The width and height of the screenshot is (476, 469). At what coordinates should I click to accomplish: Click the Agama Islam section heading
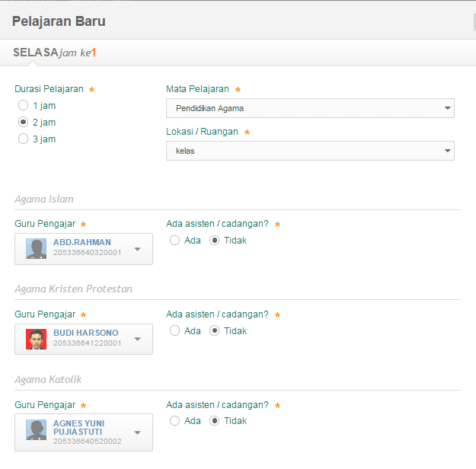(44, 199)
